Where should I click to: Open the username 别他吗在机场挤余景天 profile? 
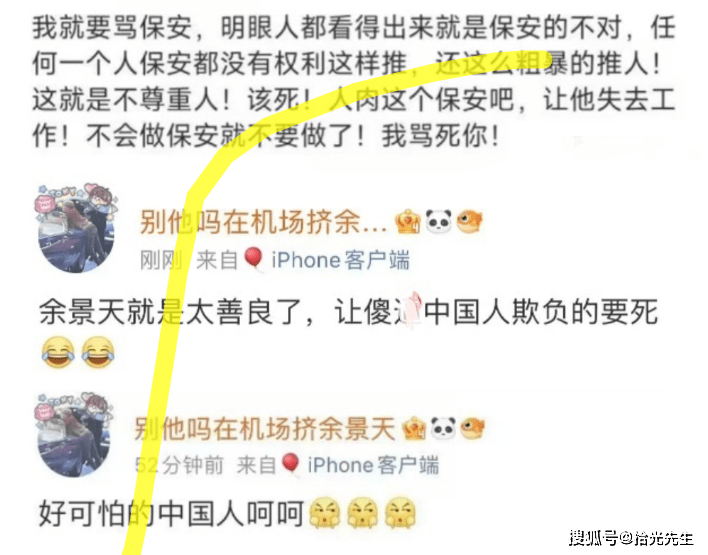(x=265, y=429)
